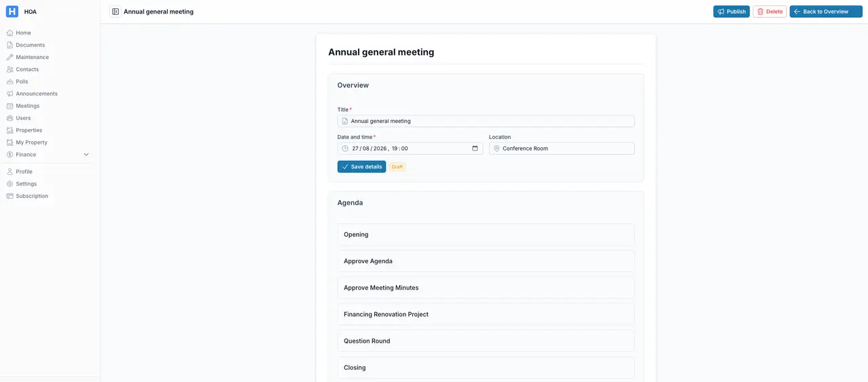Select the year 2026 in date field
The width and height of the screenshot is (868, 382).
[x=380, y=149]
